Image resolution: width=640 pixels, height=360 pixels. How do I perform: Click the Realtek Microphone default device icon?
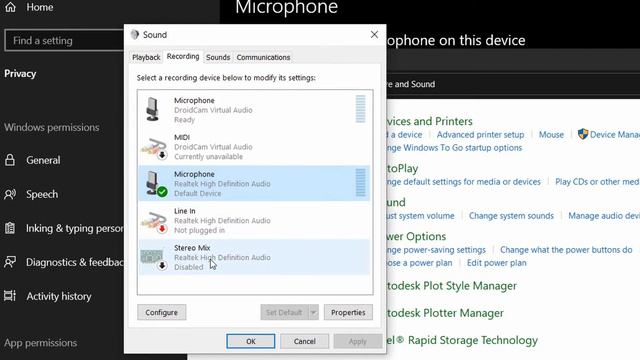[155, 184]
